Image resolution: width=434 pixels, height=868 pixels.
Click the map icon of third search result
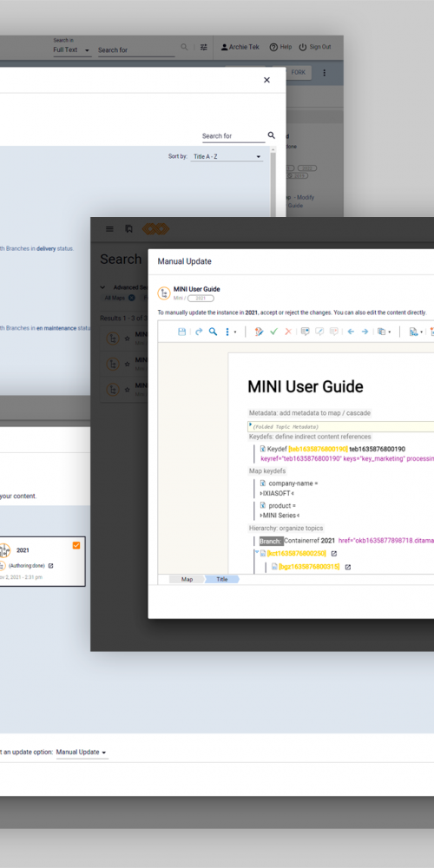coord(113,390)
